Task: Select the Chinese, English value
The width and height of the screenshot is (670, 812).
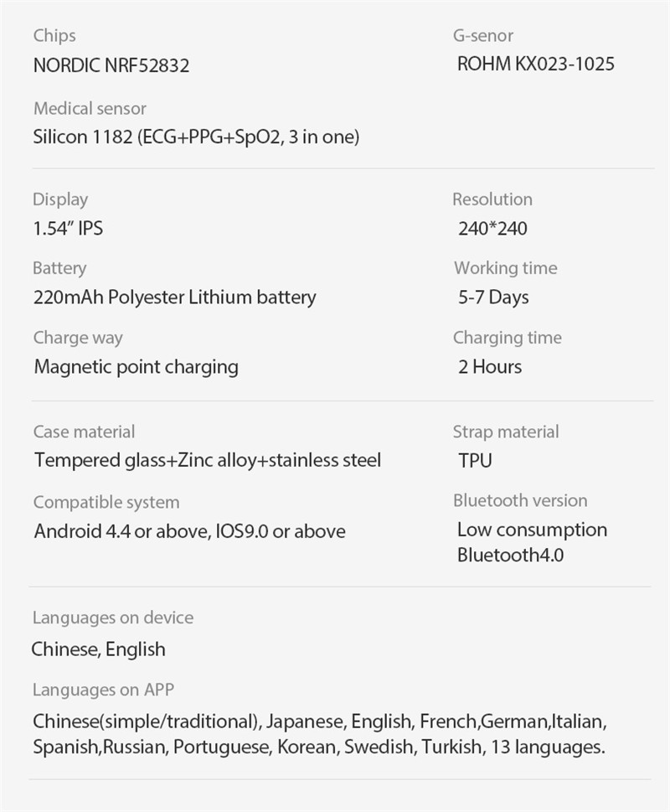Action: tap(98, 649)
